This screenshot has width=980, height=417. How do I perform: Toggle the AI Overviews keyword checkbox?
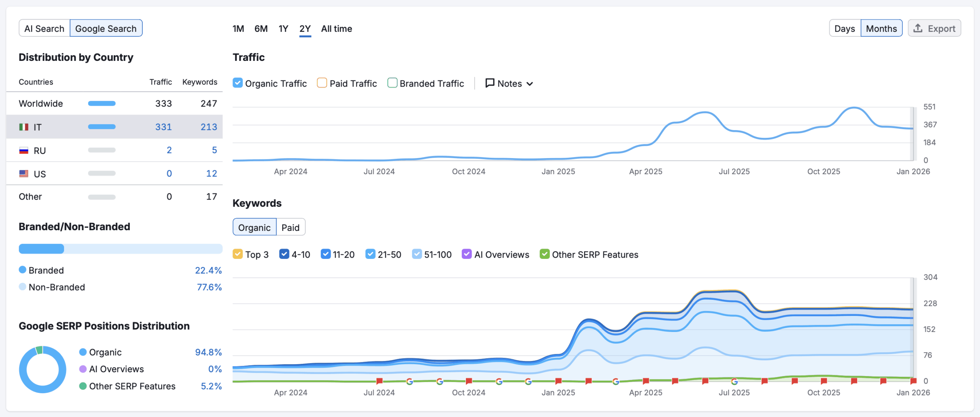pyautogui.click(x=467, y=254)
